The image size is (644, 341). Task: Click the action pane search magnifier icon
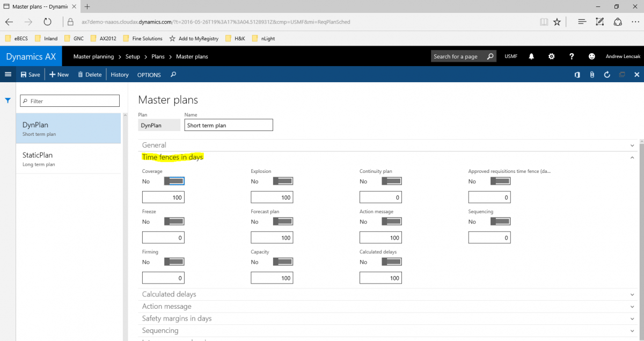point(173,75)
